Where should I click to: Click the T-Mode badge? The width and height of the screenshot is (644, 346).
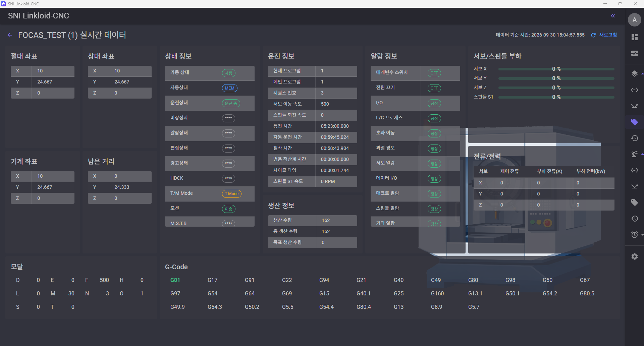[232, 194]
